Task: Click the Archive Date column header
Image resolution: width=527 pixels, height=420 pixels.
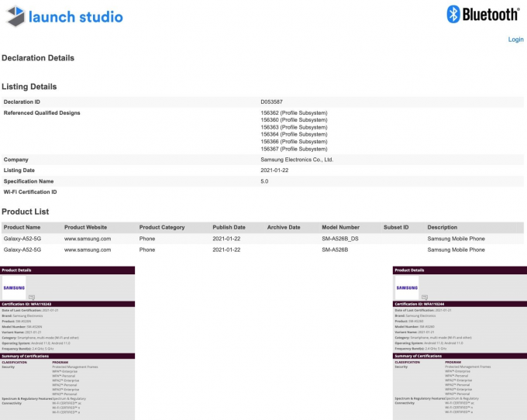Action: [284, 228]
